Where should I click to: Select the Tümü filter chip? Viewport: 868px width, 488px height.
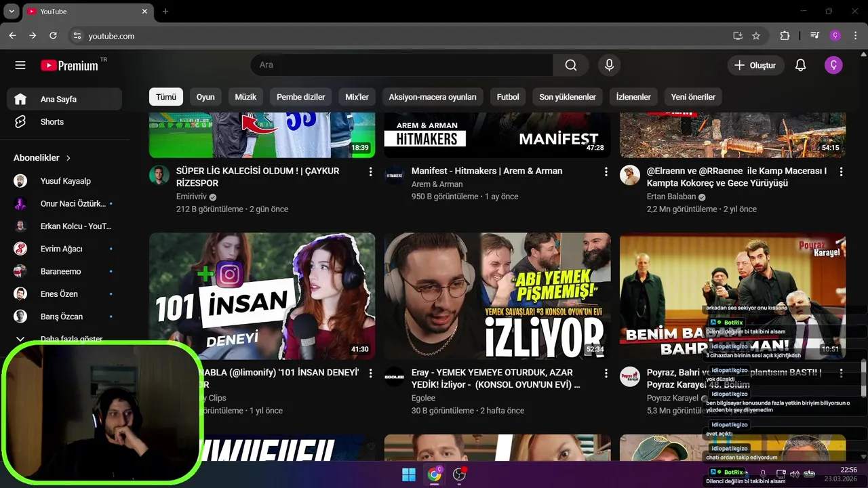pyautogui.click(x=166, y=97)
